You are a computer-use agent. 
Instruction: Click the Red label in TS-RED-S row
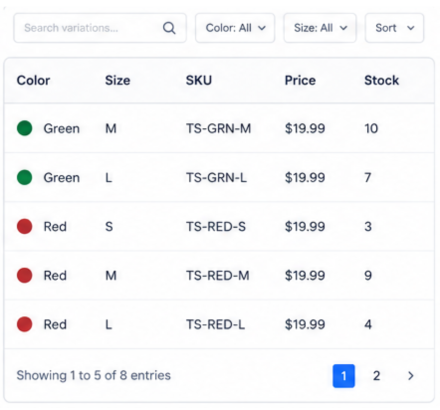55,226
